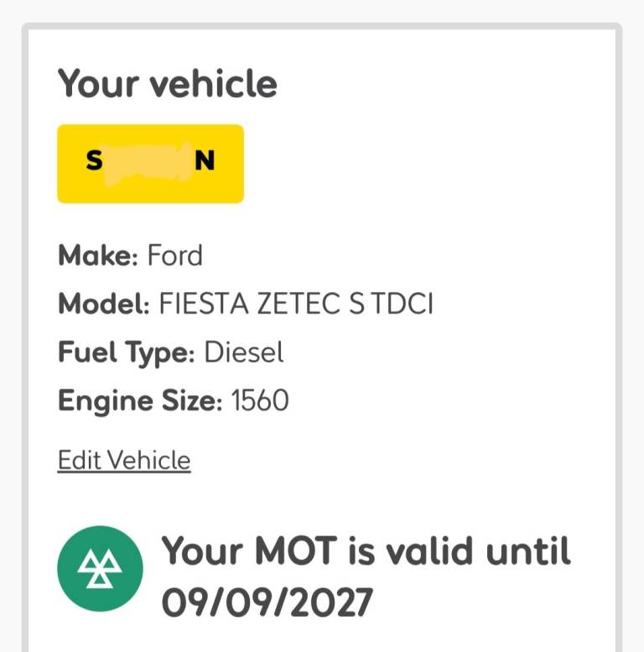Click the letter N on number plate

[205, 160]
